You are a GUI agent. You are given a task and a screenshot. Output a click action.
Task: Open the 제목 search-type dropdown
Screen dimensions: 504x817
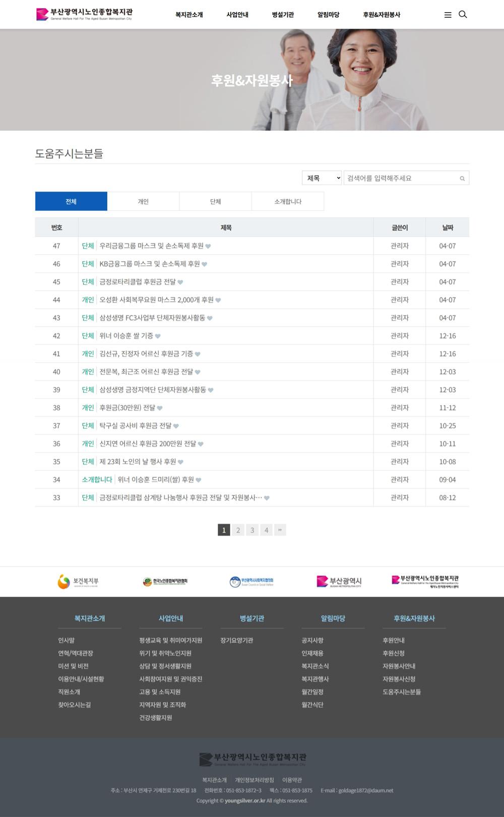click(322, 178)
